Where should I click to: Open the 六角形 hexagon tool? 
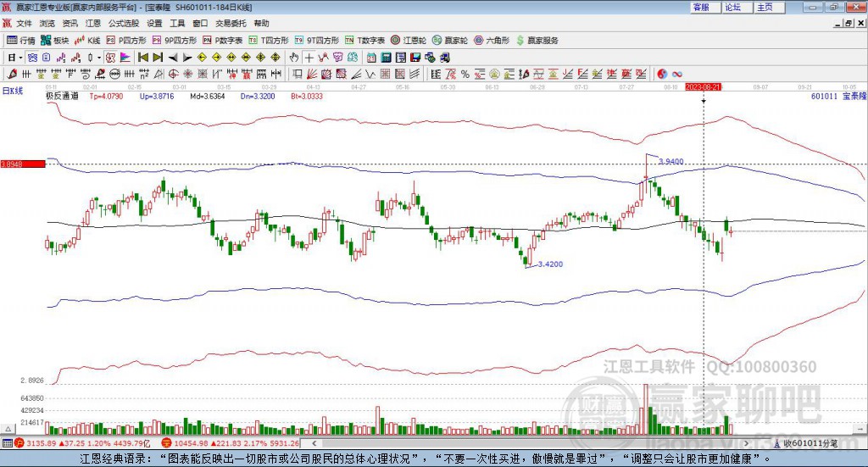[492, 41]
